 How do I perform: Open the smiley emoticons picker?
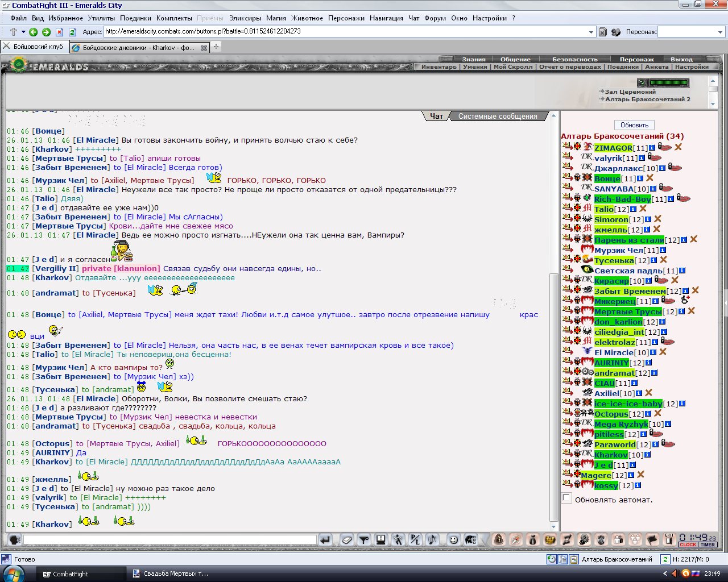454,539
